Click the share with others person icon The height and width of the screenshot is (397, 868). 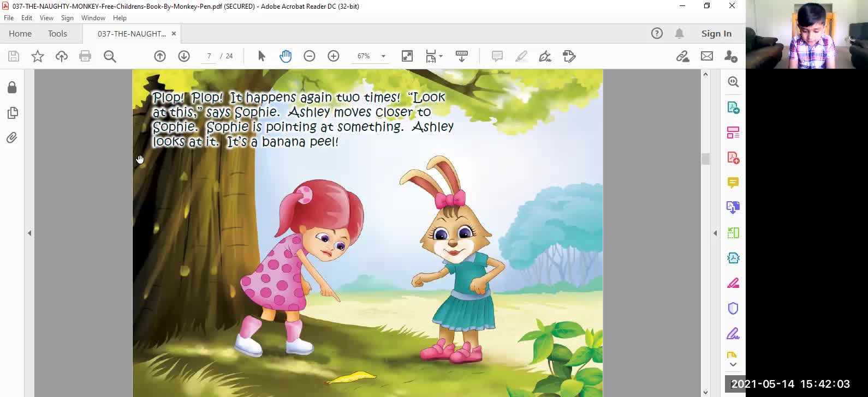[x=731, y=56]
